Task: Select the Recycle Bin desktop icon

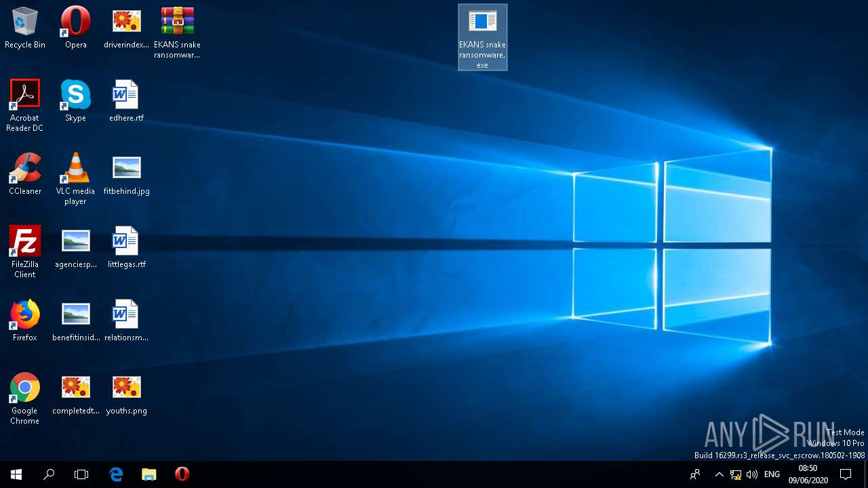Action: pyautogui.click(x=25, y=28)
